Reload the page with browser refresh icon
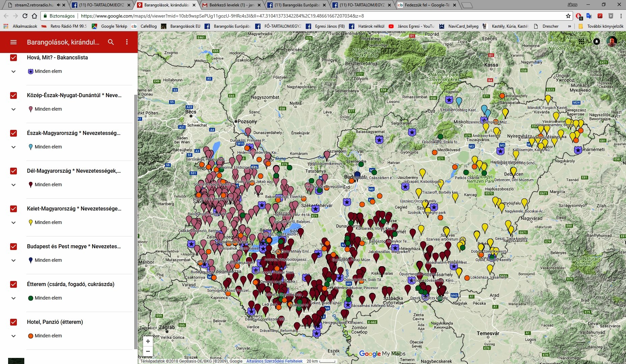626x364 pixels. coord(25,16)
